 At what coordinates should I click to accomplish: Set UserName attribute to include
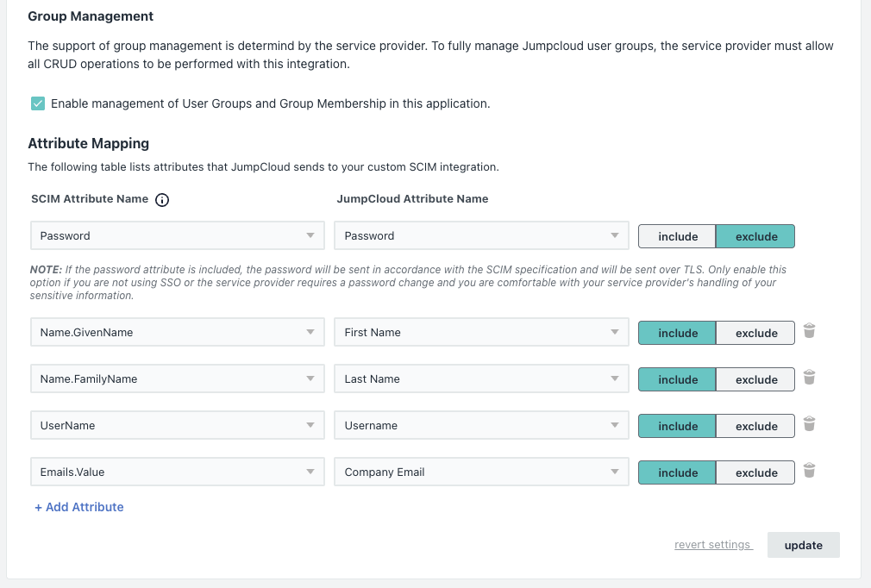[677, 426]
